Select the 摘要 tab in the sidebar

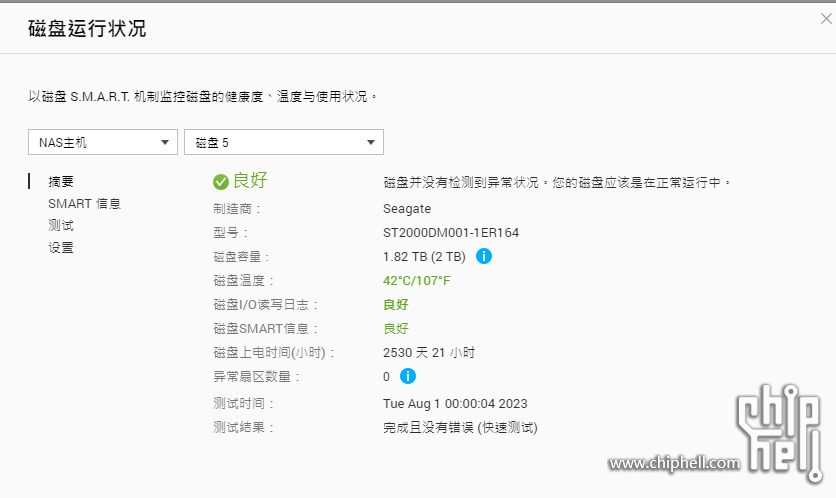[x=61, y=181]
